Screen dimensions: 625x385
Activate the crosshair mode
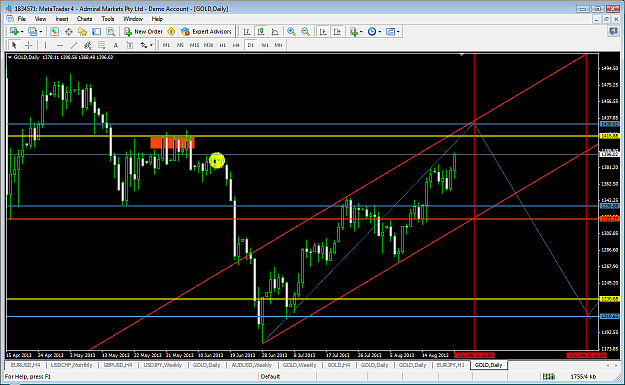pos(29,45)
